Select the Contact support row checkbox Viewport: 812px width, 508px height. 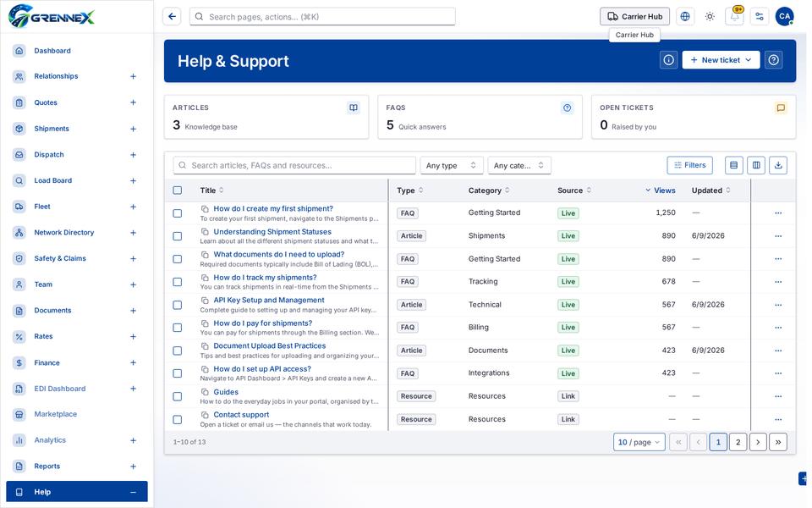coord(178,420)
